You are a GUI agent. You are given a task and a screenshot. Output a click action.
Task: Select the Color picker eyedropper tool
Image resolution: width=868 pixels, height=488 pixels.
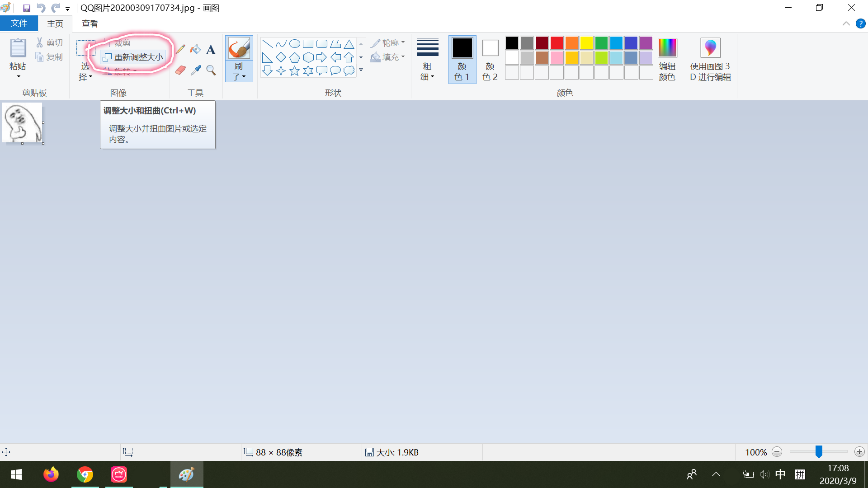195,70
